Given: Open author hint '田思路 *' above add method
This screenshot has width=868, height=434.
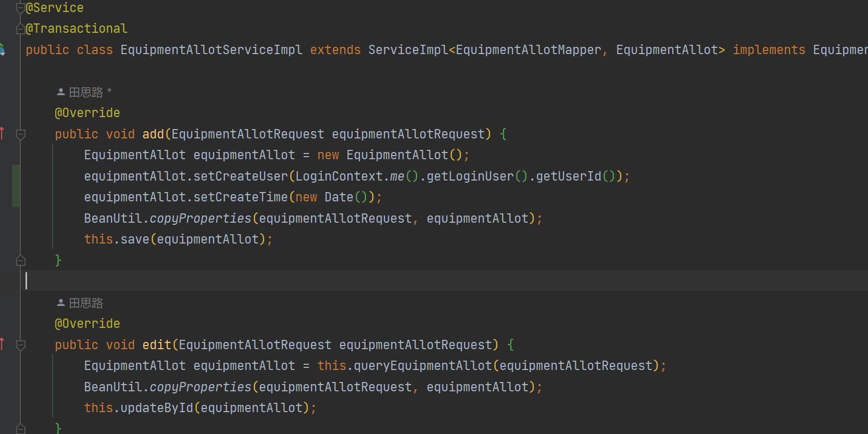Looking at the screenshot, I should [84, 92].
